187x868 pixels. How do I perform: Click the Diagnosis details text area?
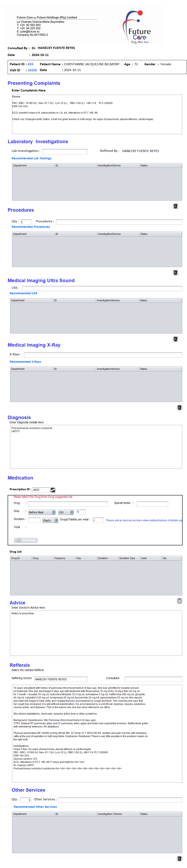click(96, 446)
